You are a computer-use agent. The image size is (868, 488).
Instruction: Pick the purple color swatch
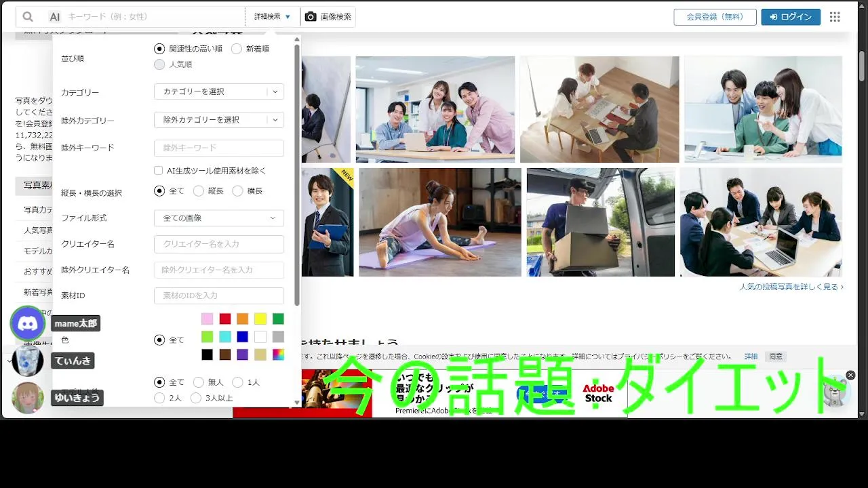(x=243, y=354)
